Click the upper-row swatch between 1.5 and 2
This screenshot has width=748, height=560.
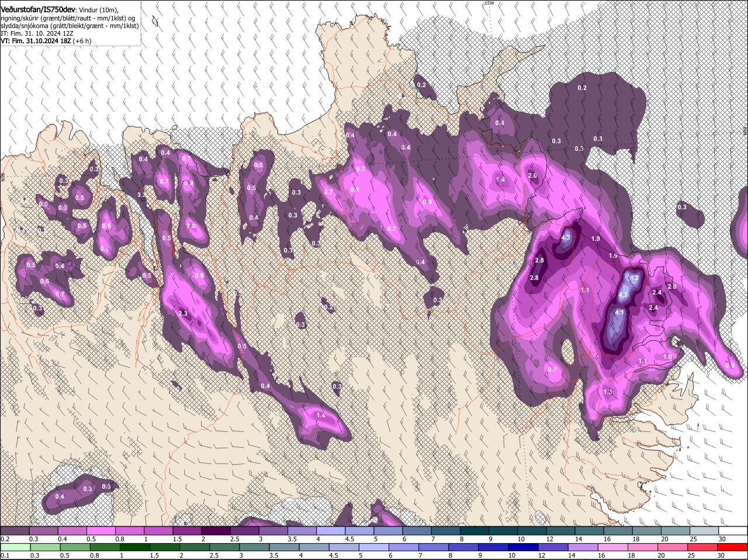[x=187, y=531]
